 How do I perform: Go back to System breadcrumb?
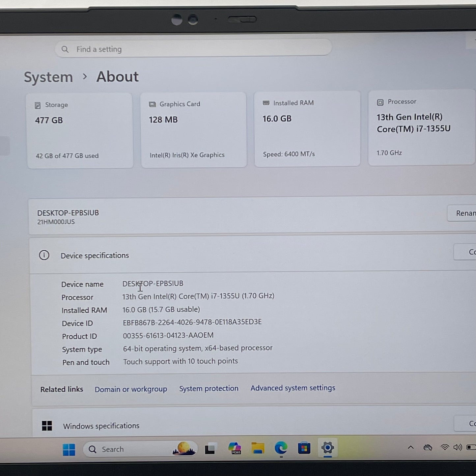coord(48,77)
